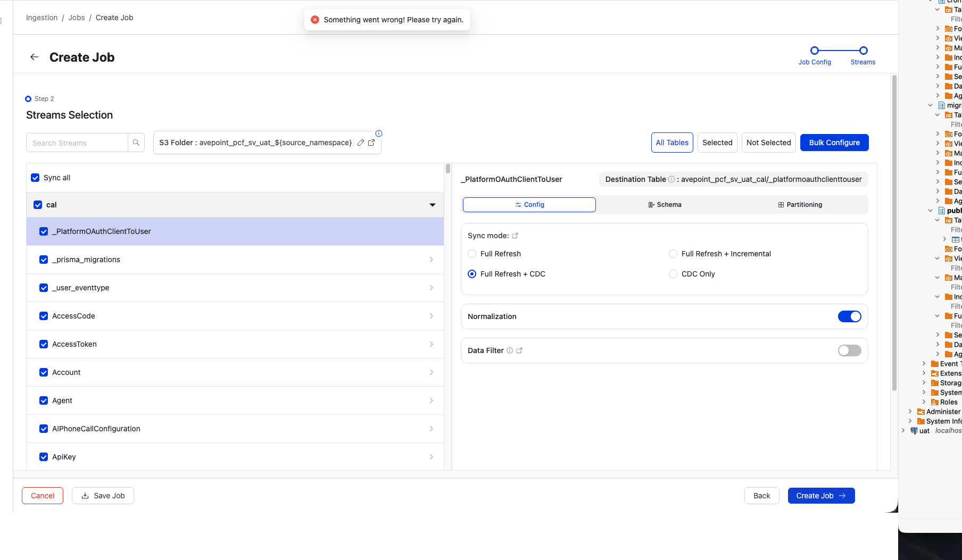Click the Job Config step circle
962x560 pixels.
[x=815, y=51]
